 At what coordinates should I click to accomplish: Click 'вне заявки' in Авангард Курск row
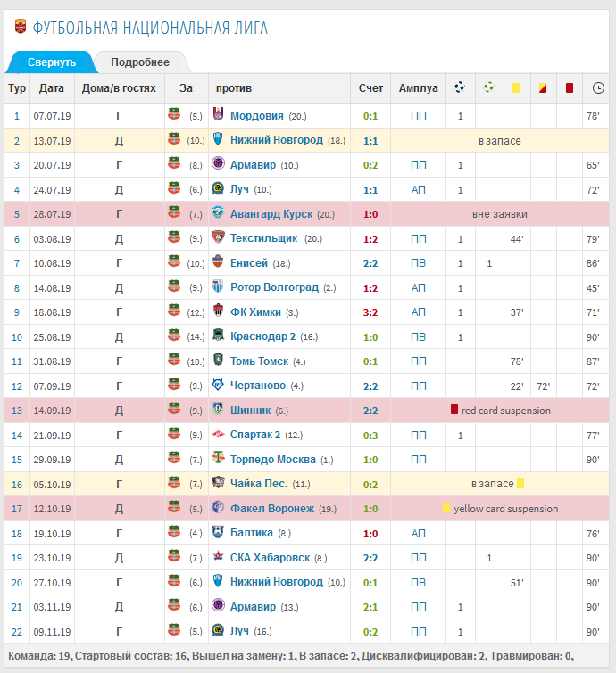(500, 214)
